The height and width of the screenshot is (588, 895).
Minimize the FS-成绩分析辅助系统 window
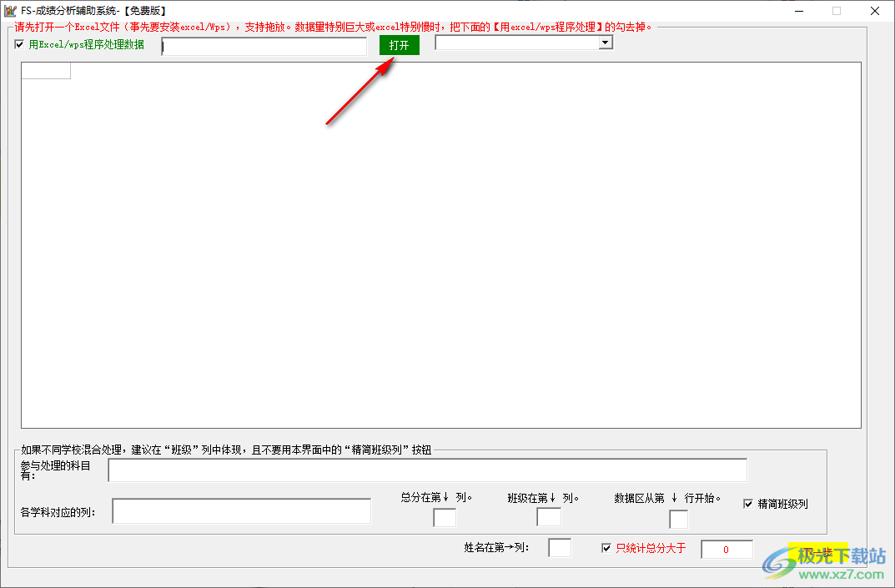point(799,10)
